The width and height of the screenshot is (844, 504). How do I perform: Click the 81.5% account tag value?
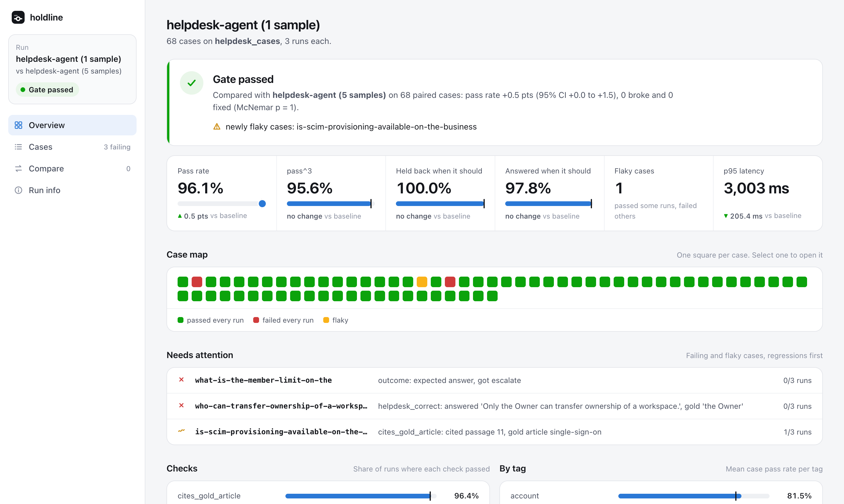pyautogui.click(x=799, y=496)
